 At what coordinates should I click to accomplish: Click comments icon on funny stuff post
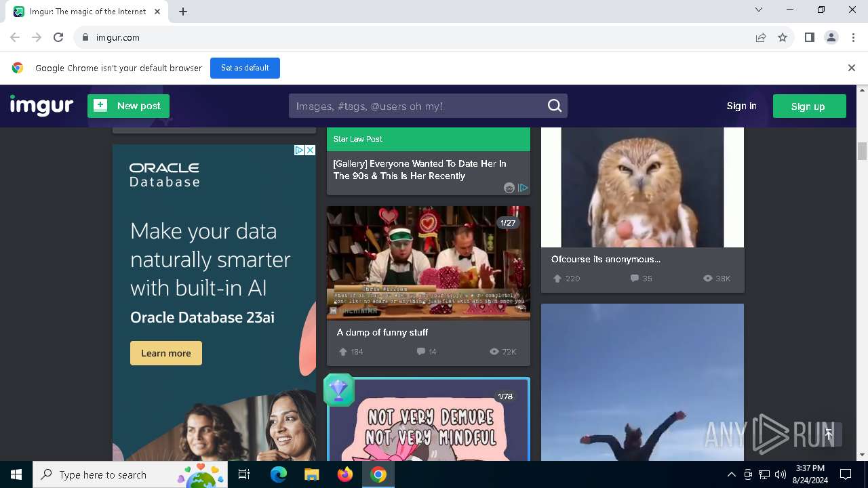421,352
